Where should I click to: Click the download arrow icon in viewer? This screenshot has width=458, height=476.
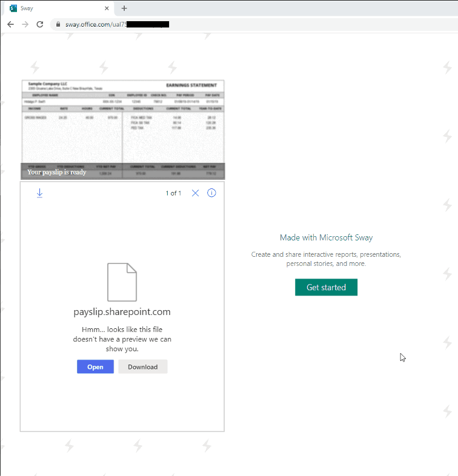[x=39, y=193]
